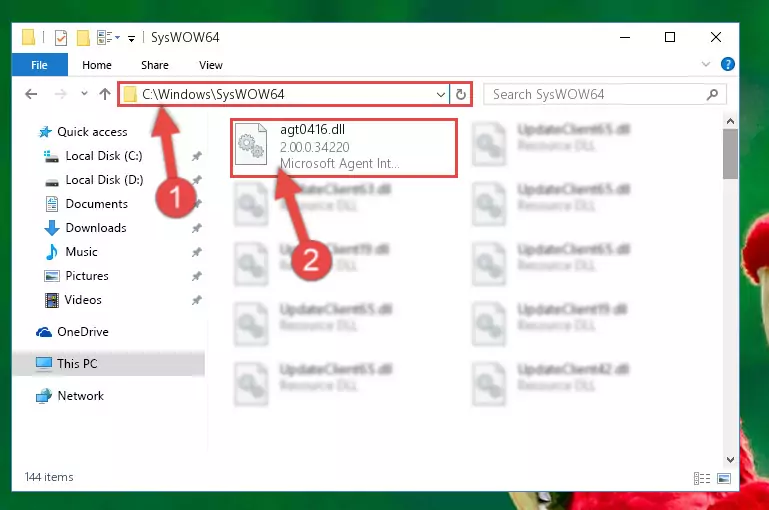Screen dimensions: 769x510
Task: Switch to the View ribbon tab
Action: (211, 65)
